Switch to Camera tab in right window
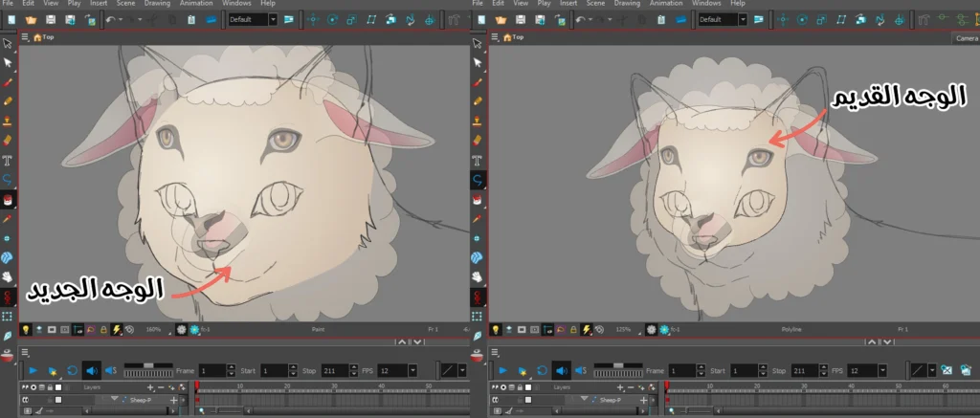Screen dimensions: 980x418 coord(966,38)
